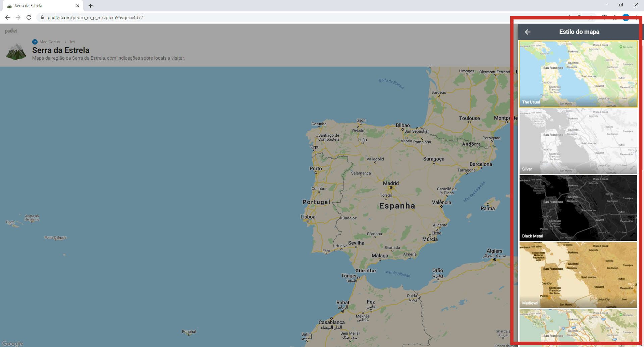Click Gibraltar on the map

tap(366, 271)
